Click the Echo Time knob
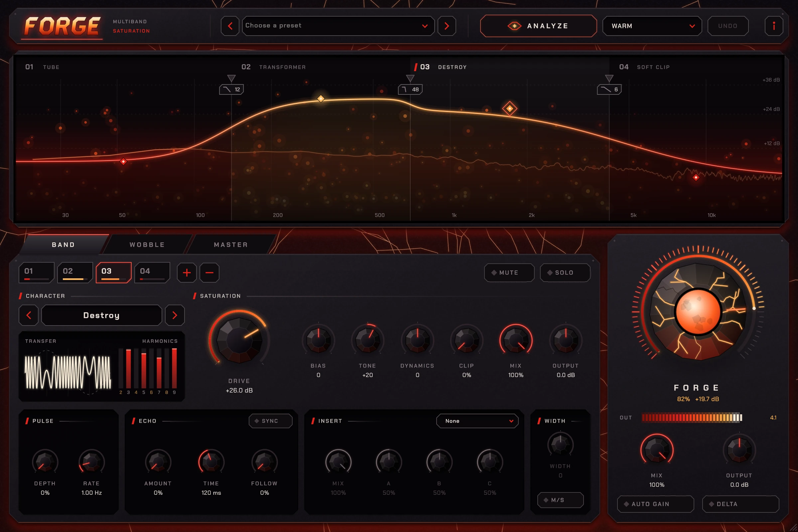 coord(211,462)
